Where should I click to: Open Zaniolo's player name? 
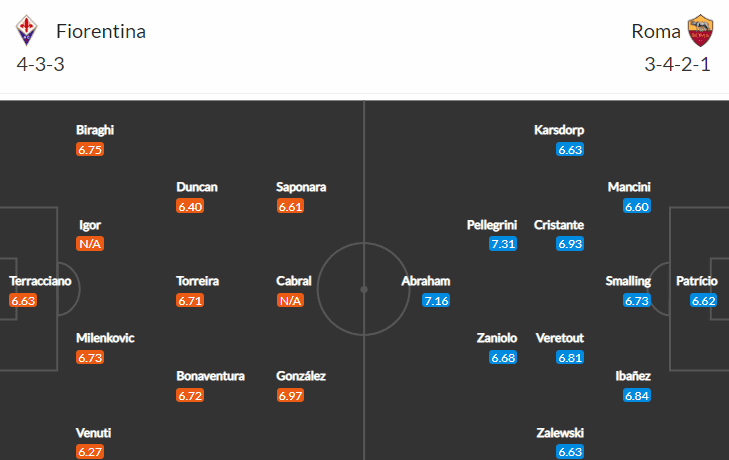(x=497, y=338)
